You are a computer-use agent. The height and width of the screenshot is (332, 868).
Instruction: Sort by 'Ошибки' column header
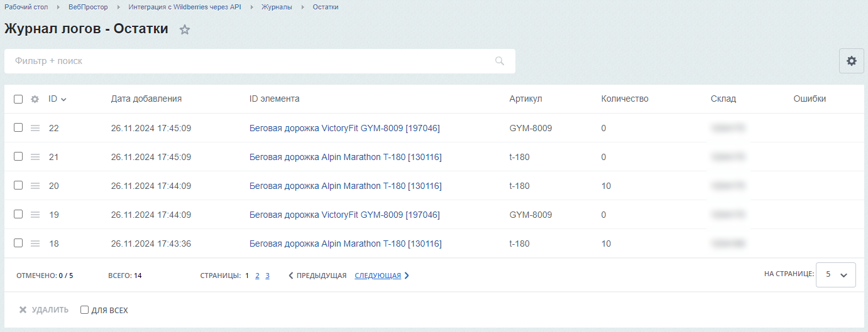tap(810, 99)
